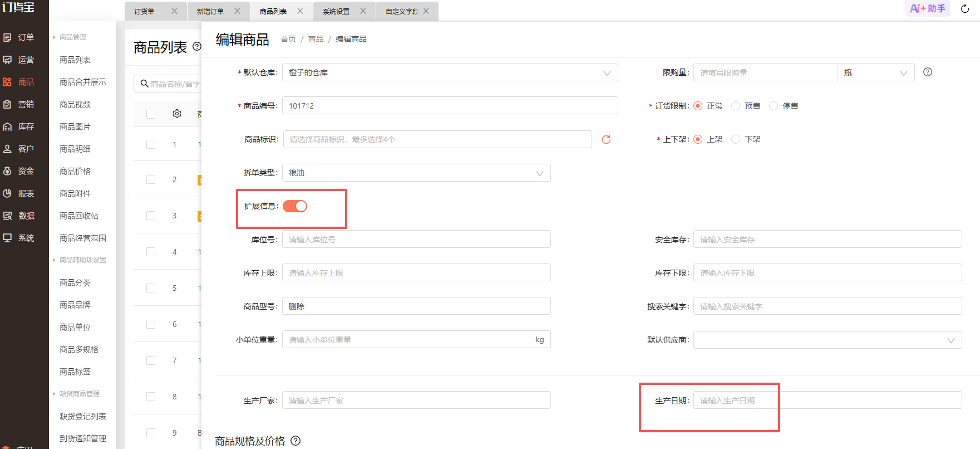Open the 资金 sidebar module
Image resolution: width=980 pixels, height=449 pixels.
(x=19, y=171)
